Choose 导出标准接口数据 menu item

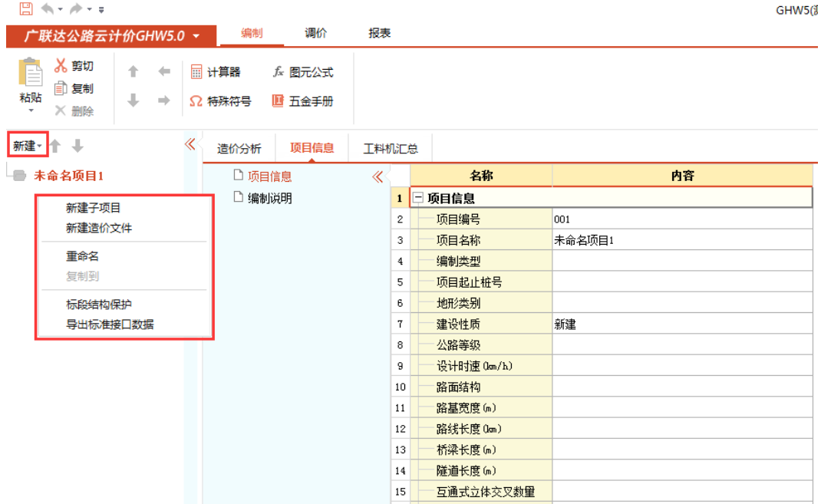click(x=110, y=324)
